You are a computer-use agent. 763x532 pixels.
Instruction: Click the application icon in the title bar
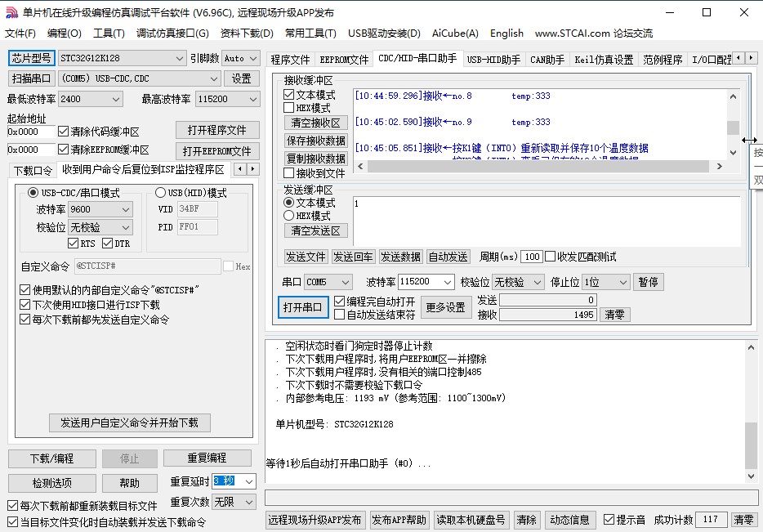[x=11, y=12]
